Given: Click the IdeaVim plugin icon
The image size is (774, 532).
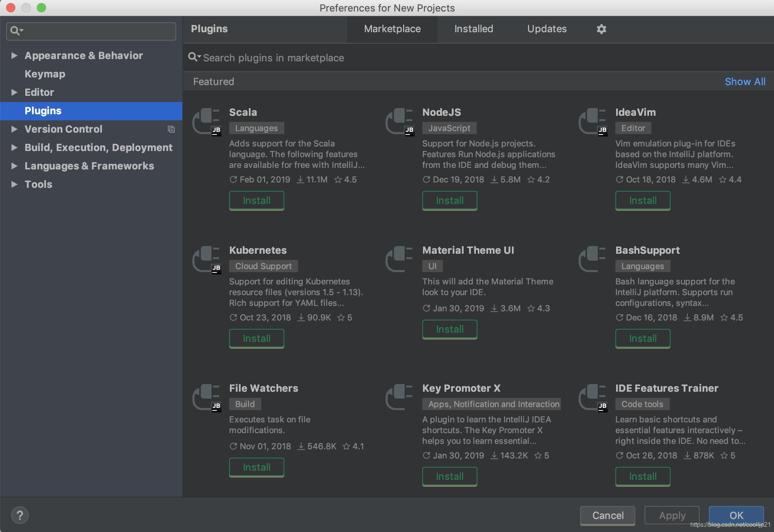Looking at the screenshot, I should pyautogui.click(x=593, y=122).
